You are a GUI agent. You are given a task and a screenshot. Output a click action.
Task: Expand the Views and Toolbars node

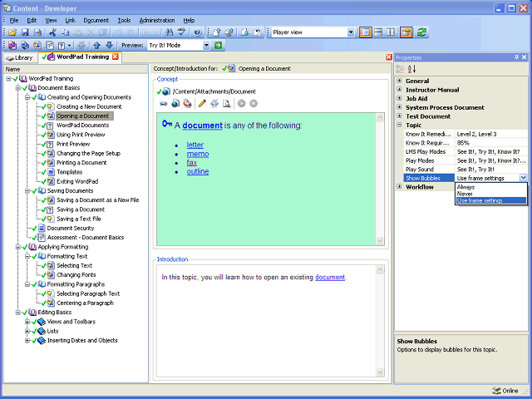(x=27, y=322)
